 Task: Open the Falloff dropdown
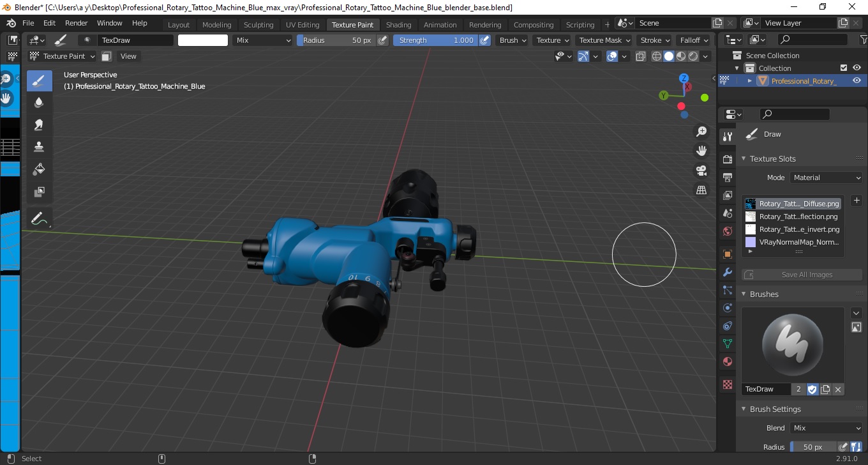pos(694,40)
